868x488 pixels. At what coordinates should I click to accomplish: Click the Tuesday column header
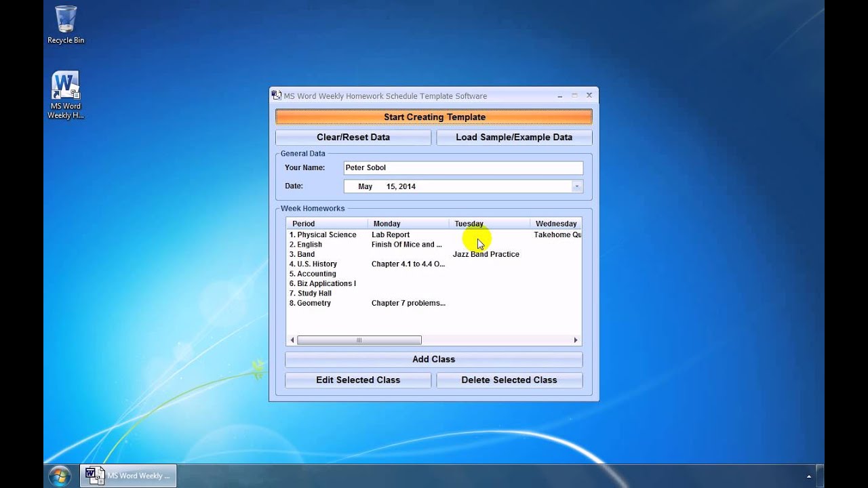click(x=490, y=224)
